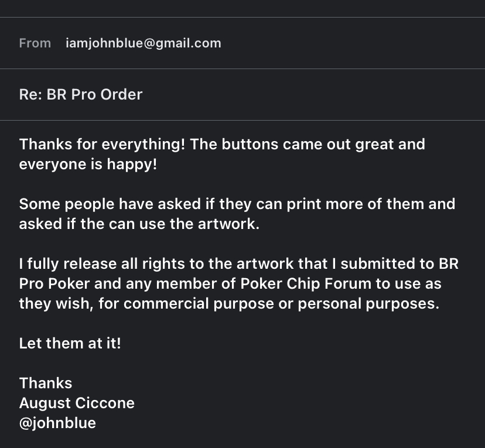The width and height of the screenshot is (485, 448).
Task: Click the word 'buttons' in the first line
Action: click(250, 145)
